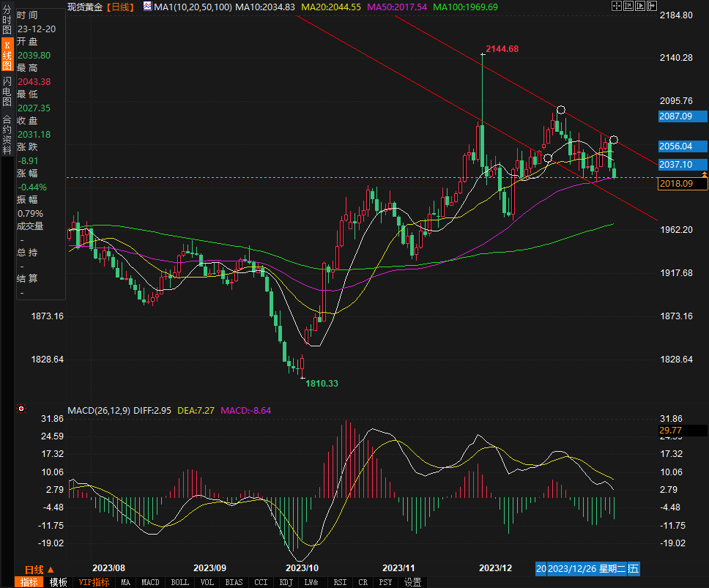Image resolution: width=709 pixels, height=588 pixels.
Task: Click the 设置 button in indicator bar
Action: tap(413, 582)
